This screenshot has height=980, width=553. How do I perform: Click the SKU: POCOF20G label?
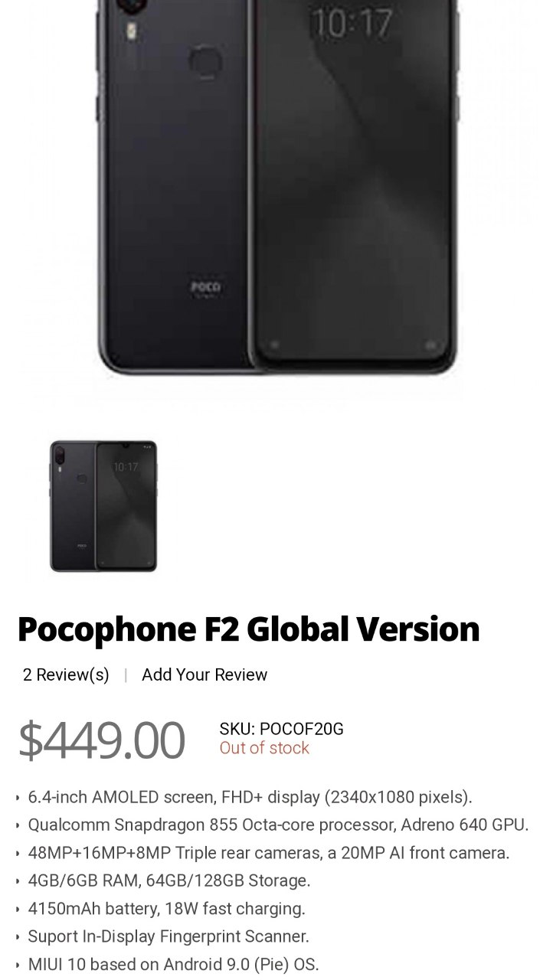(281, 729)
